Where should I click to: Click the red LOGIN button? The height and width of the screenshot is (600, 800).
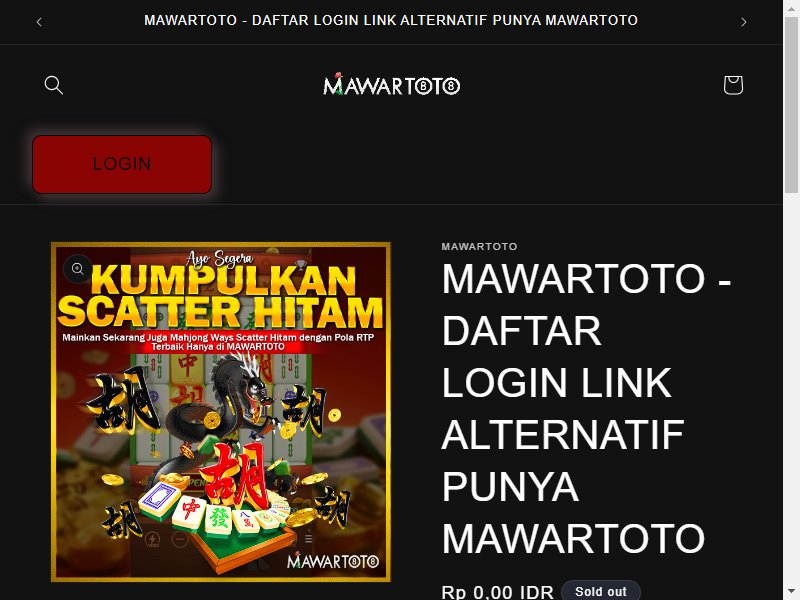pyautogui.click(x=122, y=164)
